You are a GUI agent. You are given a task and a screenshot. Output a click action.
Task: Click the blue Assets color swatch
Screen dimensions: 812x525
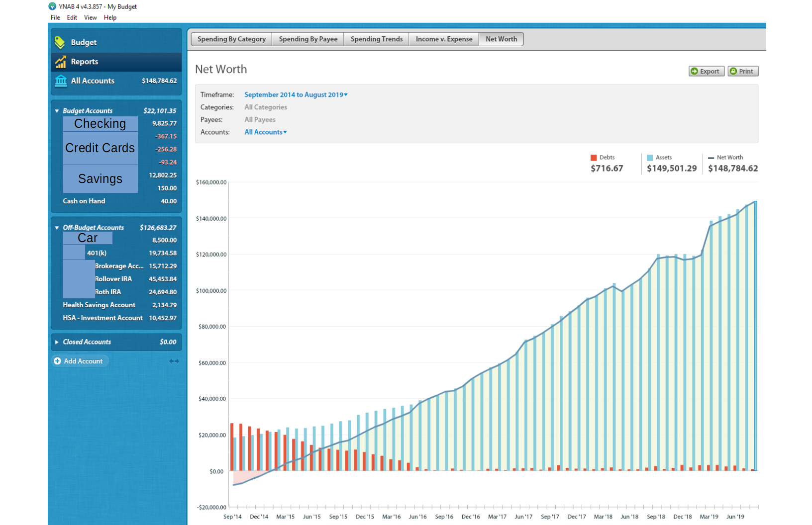tap(649, 157)
